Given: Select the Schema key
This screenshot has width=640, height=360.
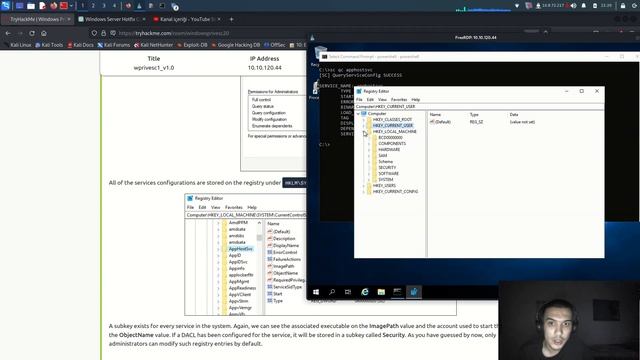Looking at the screenshot, I should (385, 162).
